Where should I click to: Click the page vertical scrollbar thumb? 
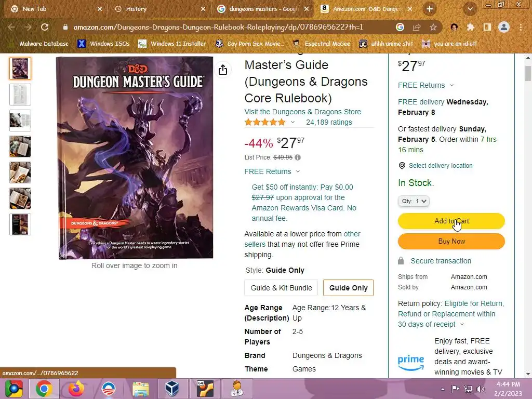point(528,73)
